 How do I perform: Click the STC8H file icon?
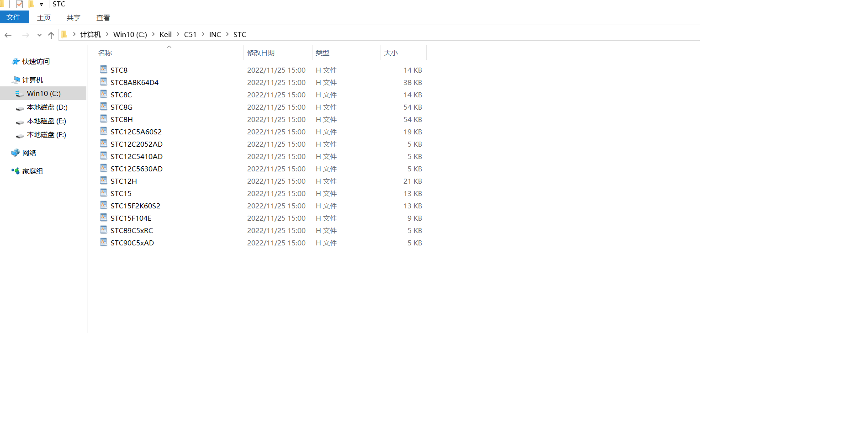(x=104, y=119)
